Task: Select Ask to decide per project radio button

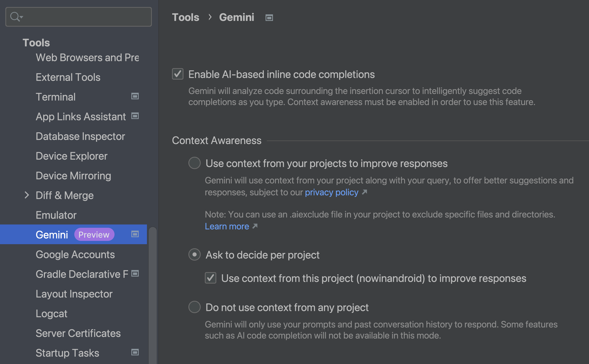Action: (x=194, y=255)
